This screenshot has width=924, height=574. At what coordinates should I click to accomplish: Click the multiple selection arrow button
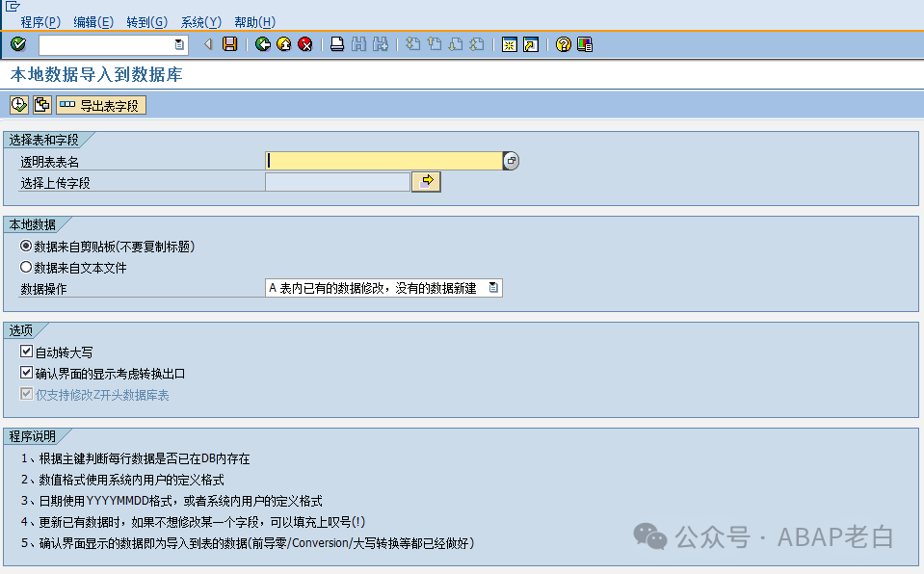(426, 182)
